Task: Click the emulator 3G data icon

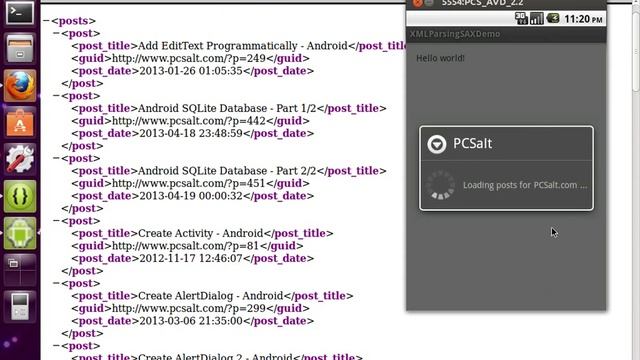Action: pos(521,18)
